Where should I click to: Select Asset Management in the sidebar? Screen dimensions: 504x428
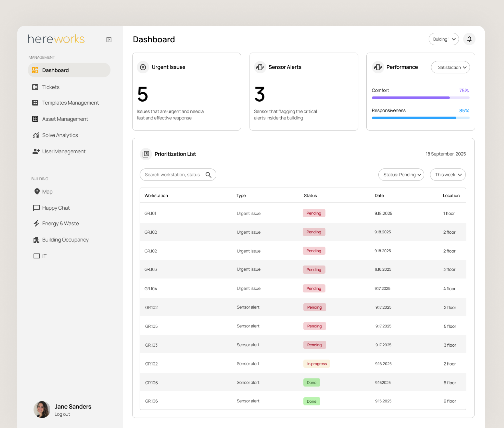pos(65,119)
